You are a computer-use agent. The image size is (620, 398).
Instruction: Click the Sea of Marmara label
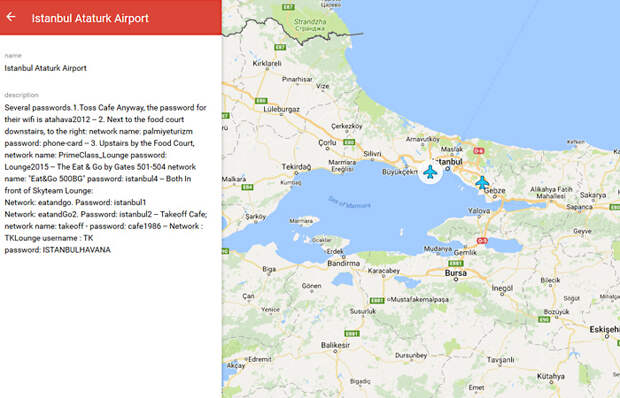(x=350, y=202)
